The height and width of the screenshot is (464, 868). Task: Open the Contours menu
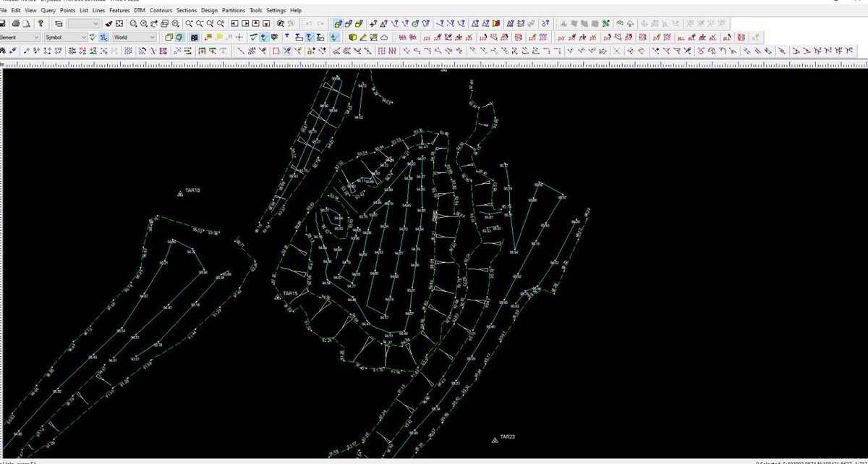point(161,12)
